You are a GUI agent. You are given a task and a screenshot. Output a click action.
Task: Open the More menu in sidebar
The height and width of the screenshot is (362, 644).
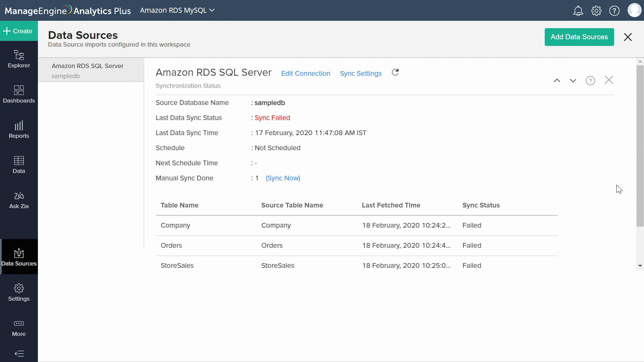(19, 328)
